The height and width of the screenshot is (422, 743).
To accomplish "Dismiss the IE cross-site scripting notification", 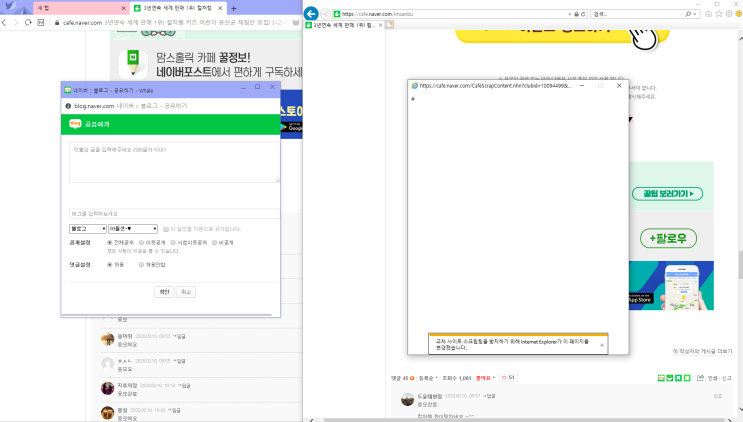I will coord(602,345).
